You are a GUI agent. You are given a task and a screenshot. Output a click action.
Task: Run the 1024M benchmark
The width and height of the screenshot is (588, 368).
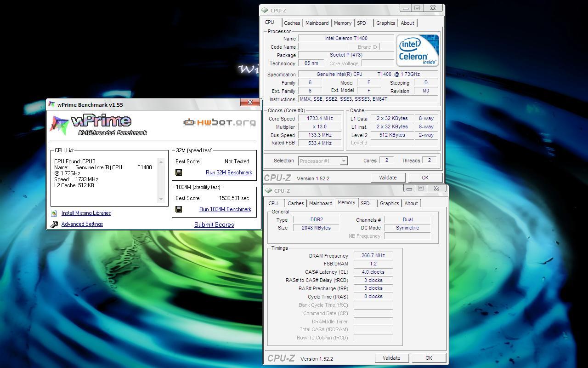[225, 209]
